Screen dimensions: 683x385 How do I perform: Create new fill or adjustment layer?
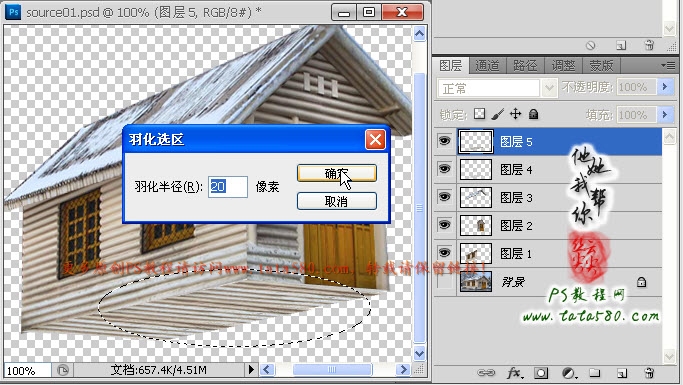coord(568,373)
